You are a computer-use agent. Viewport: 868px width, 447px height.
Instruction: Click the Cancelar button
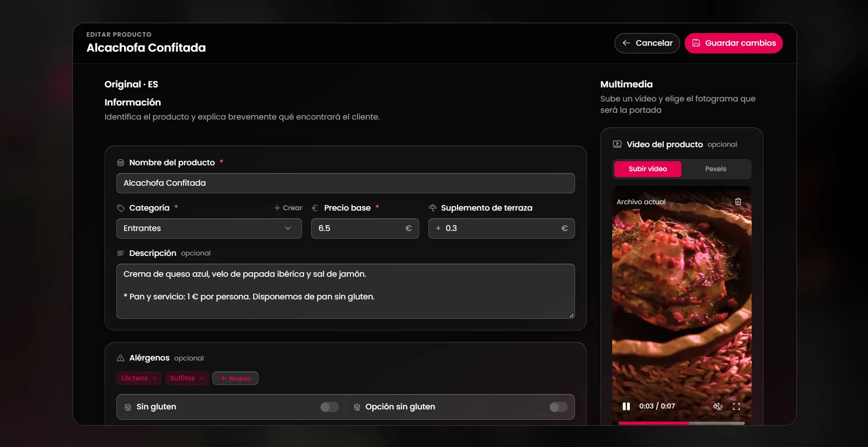pyautogui.click(x=647, y=43)
